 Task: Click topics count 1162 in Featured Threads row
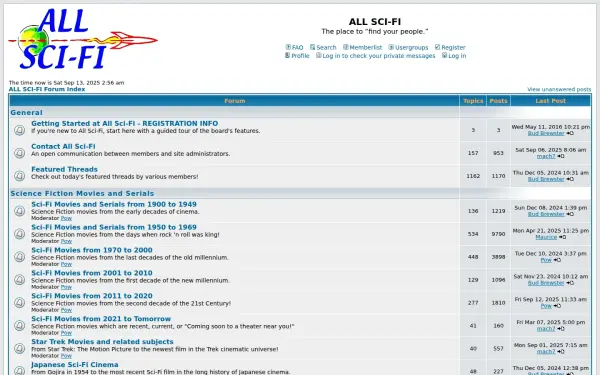(x=473, y=176)
